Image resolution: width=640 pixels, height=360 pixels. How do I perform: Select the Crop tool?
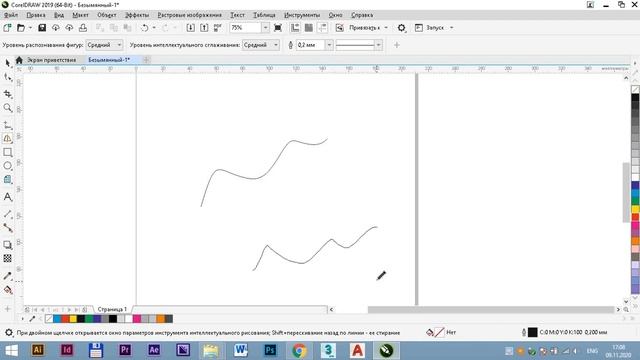coord(7,94)
